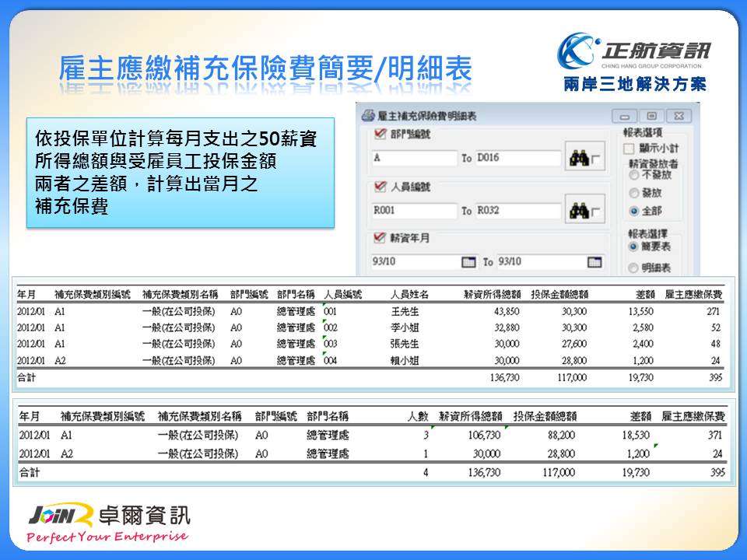This screenshot has width=747, height=560.
Task: Open calendar picker for end 薪資年月
Action: click(x=594, y=262)
